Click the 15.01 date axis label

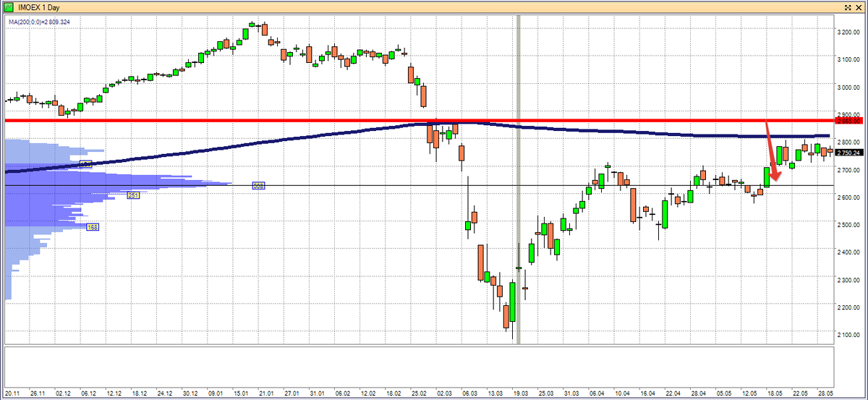(240, 394)
